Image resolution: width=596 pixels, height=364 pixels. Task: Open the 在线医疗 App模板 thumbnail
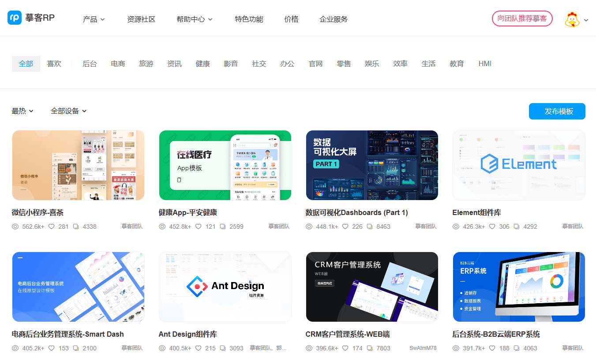click(225, 165)
